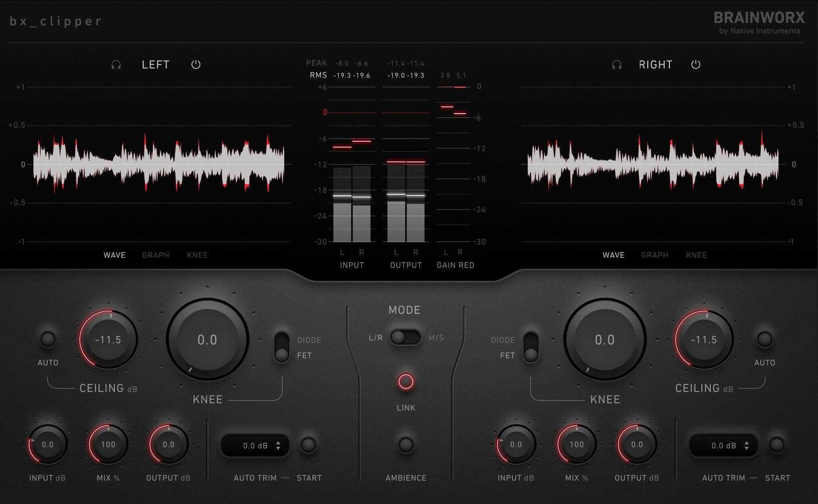Click the left OUTPUT dB knob

click(169, 444)
